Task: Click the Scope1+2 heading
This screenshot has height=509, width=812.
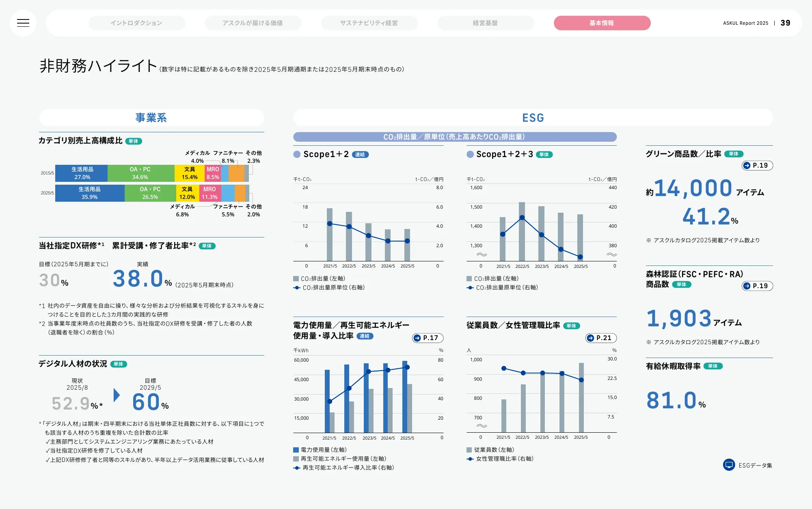Action: (x=326, y=154)
